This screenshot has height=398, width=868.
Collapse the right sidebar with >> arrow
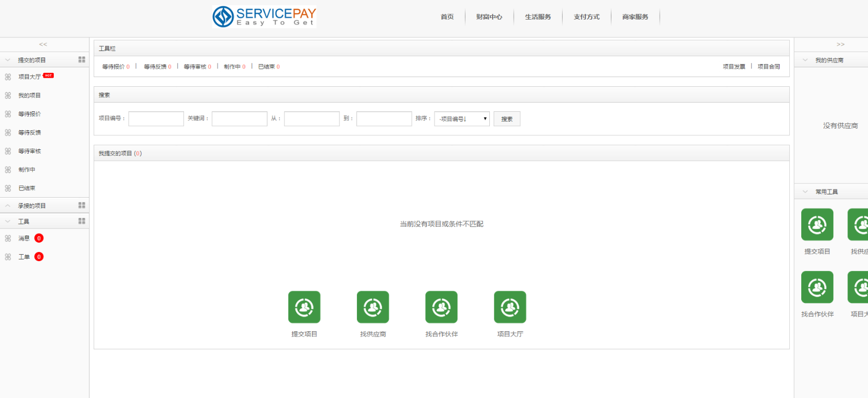point(840,45)
